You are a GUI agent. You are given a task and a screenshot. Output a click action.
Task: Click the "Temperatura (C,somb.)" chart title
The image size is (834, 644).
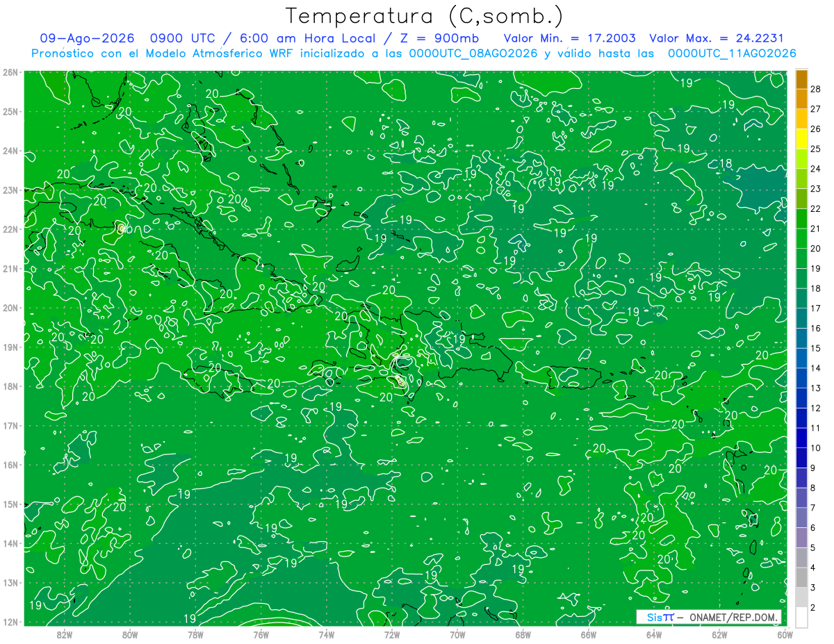coord(425,16)
